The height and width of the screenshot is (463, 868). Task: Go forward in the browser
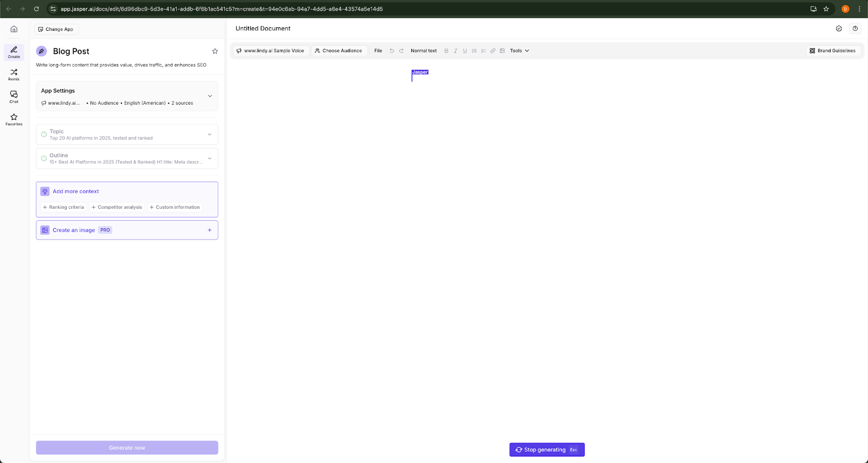tap(22, 9)
